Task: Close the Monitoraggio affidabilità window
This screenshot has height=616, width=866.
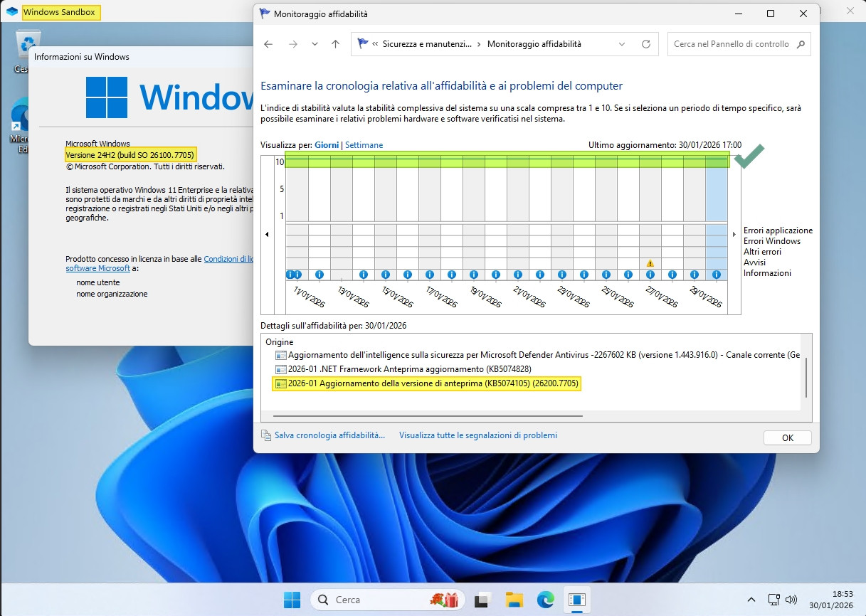Action: [803, 14]
